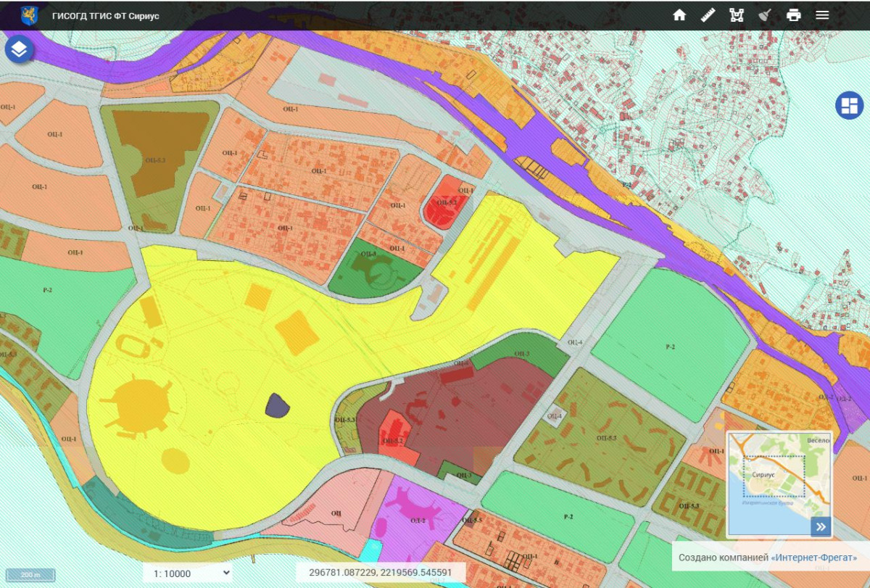Select the dark purple shape in yellow zone

pyautogui.click(x=277, y=406)
